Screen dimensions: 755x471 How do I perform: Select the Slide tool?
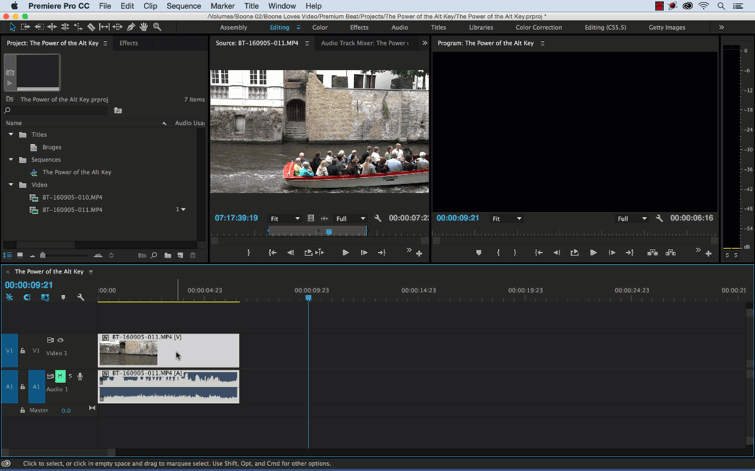pos(117,27)
